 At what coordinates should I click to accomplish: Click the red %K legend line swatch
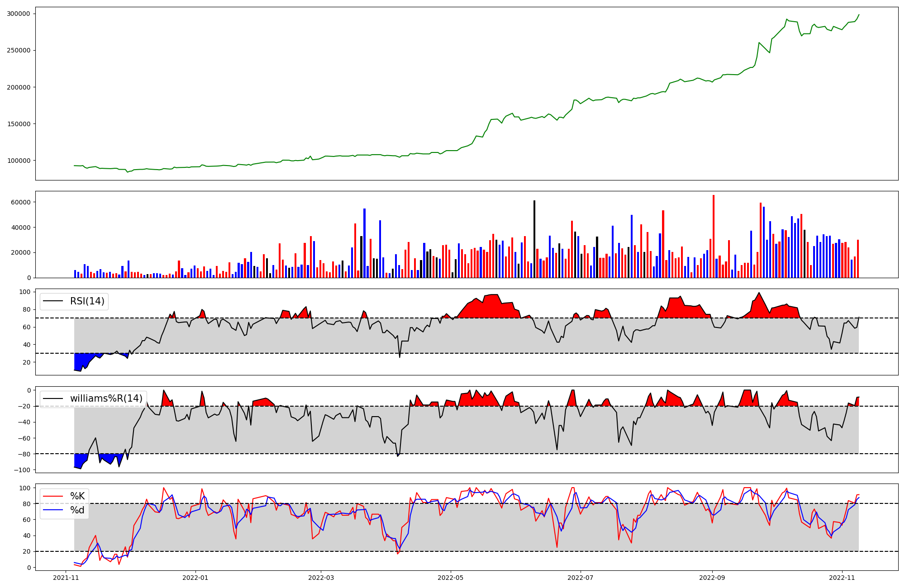(54, 496)
